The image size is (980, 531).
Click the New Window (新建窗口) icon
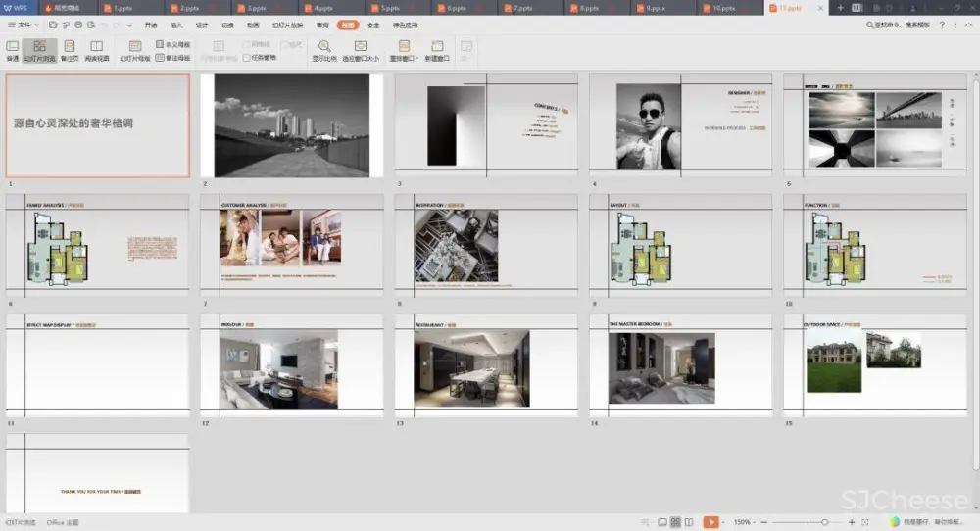pos(437,46)
